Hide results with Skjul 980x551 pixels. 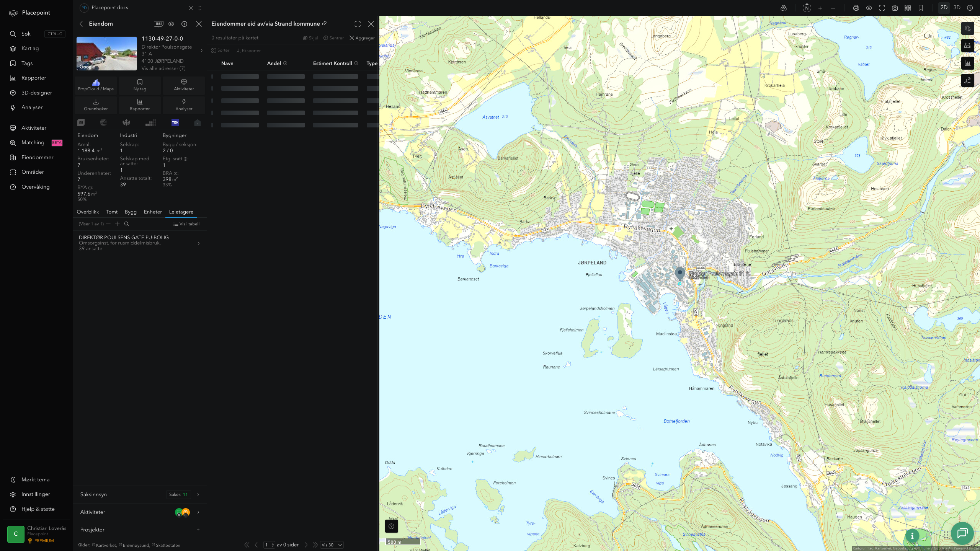pyautogui.click(x=310, y=38)
